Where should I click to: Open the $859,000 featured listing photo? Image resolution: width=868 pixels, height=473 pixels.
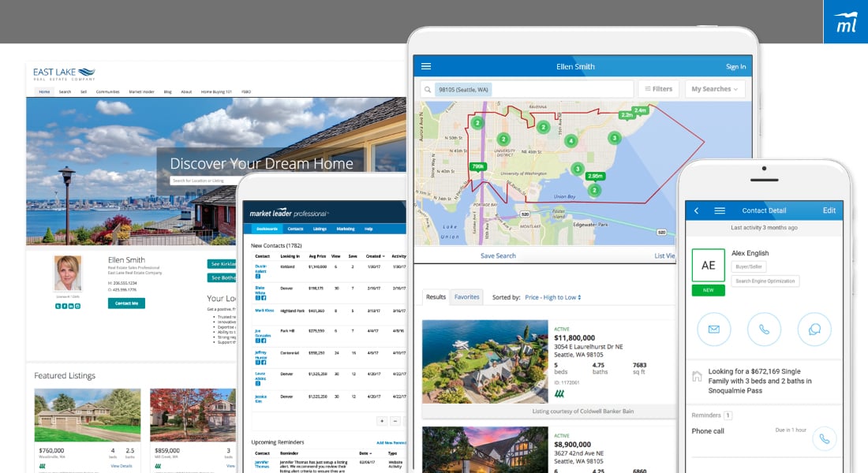click(193, 415)
